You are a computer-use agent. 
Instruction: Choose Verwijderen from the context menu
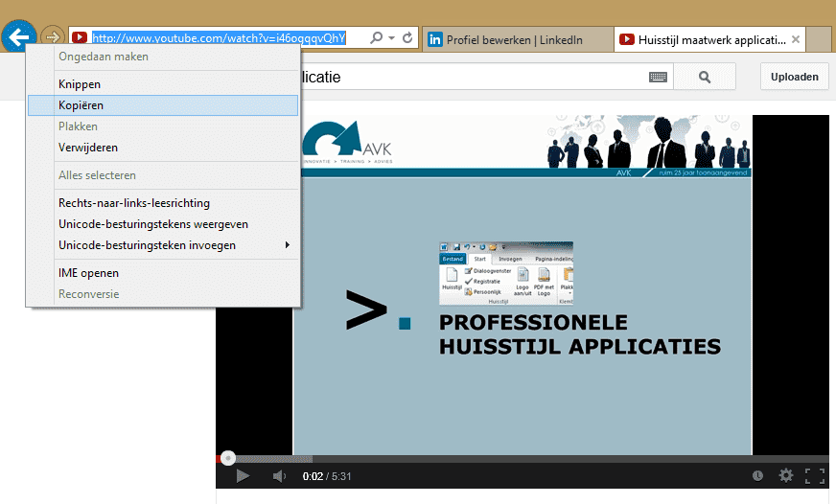163,148
